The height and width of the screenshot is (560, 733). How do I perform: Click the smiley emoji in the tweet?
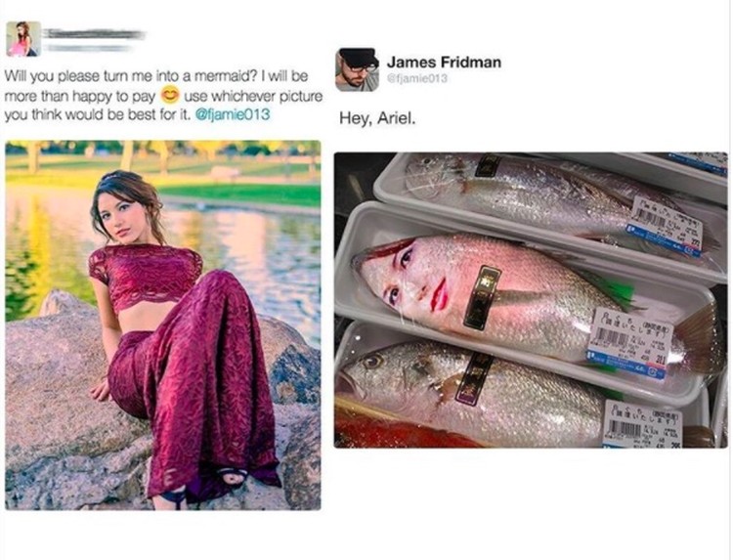point(169,95)
